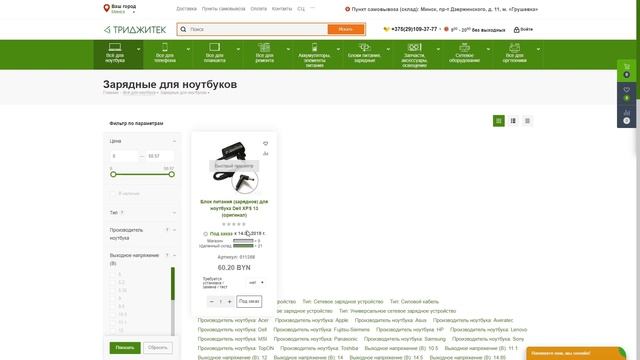Increase quantity with the plus stepper
The height and width of the screenshot is (360, 640).
(x=229, y=302)
